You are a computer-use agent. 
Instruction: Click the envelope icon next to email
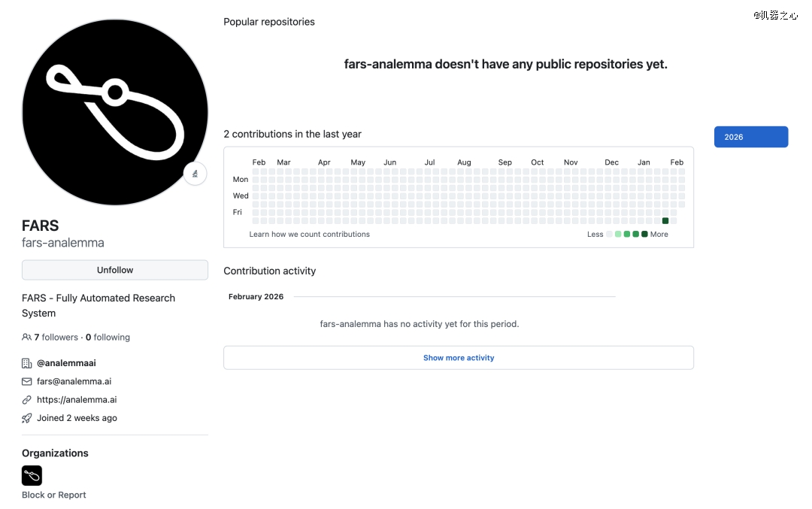click(x=27, y=381)
